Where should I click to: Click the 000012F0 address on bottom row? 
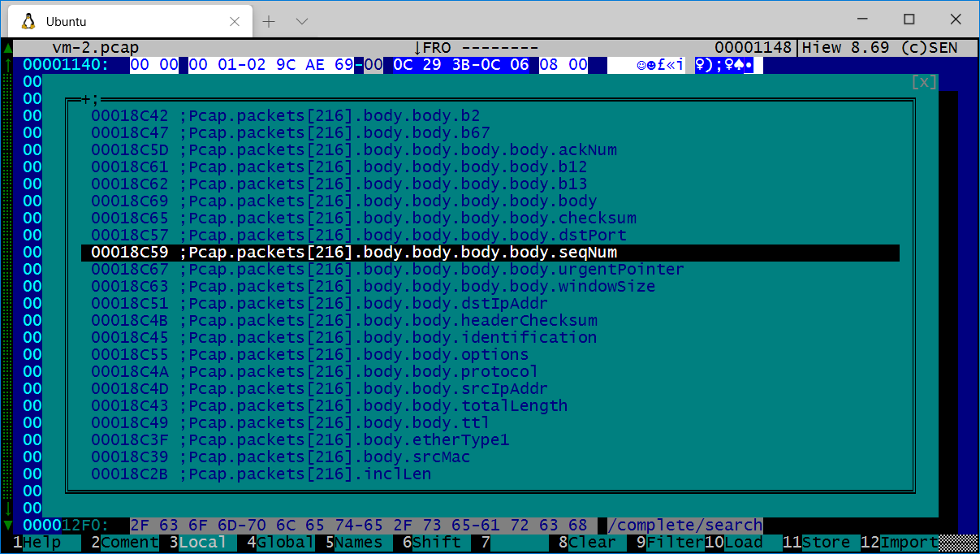(67, 525)
